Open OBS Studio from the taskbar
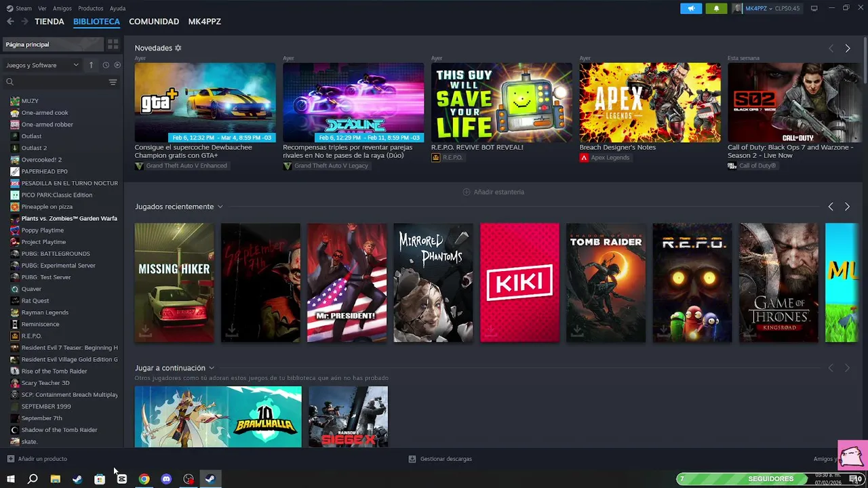The height and width of the screenshot is (488, 868). [189, 479]
